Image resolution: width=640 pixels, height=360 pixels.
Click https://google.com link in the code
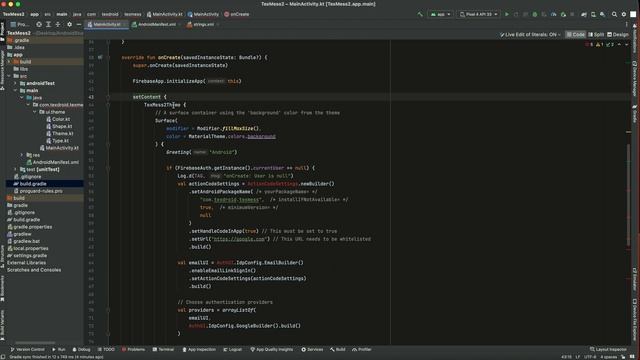click(x=239, y=239)
